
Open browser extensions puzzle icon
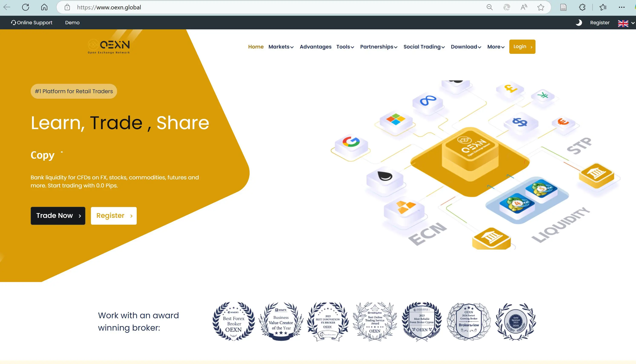tap(582, 7)
